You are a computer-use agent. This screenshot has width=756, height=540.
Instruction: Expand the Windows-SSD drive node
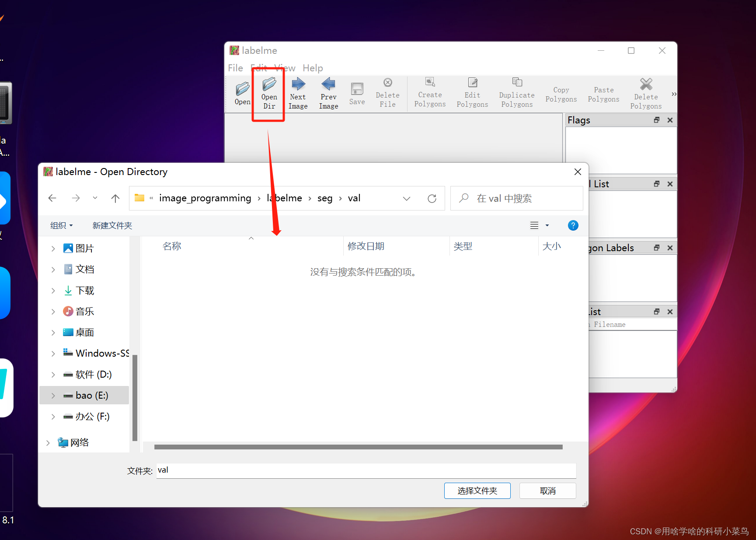53,354
